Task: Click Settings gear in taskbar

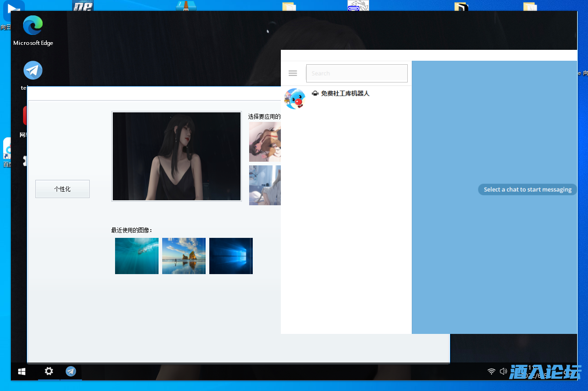Action: tap(49, 372)
